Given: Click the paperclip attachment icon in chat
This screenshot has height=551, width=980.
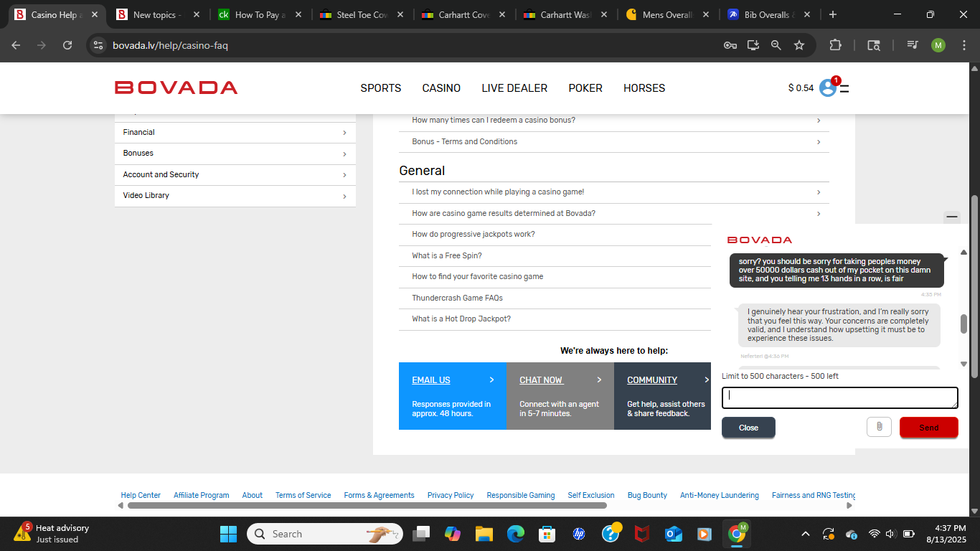Looking at the screenshot, I should click(879, 427).
